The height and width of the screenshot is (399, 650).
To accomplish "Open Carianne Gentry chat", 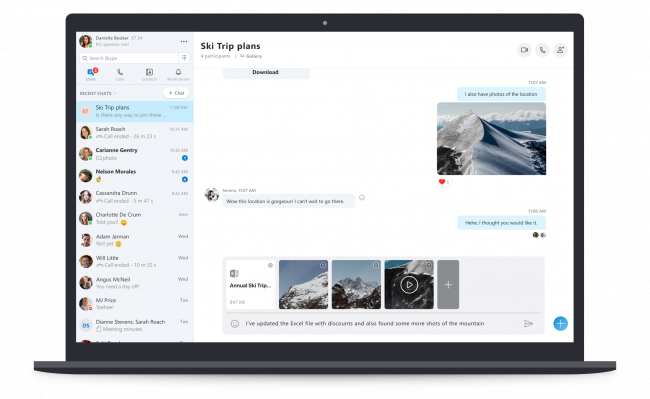I will tap(135, 154).
